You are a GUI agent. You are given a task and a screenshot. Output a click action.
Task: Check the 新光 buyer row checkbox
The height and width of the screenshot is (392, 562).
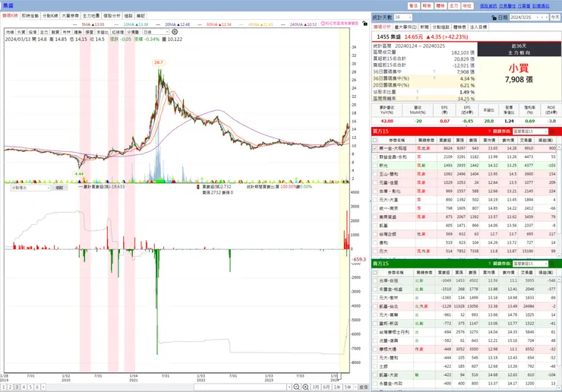(x=375, y=166)
